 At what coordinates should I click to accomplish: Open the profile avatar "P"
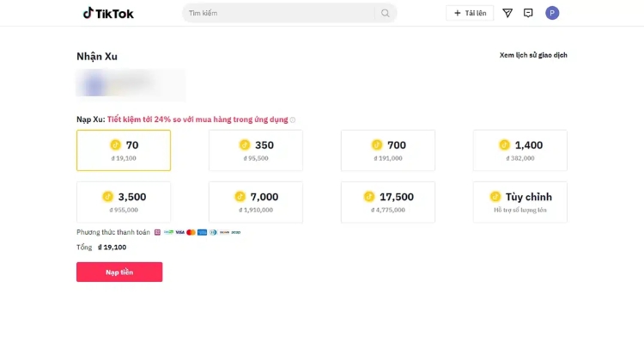[x=552, y=13]
